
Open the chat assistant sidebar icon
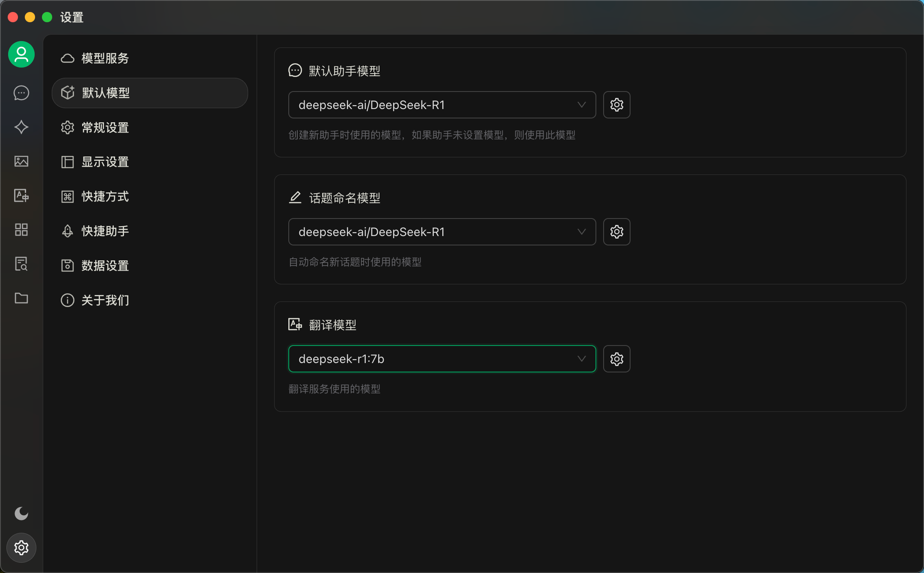21,93
